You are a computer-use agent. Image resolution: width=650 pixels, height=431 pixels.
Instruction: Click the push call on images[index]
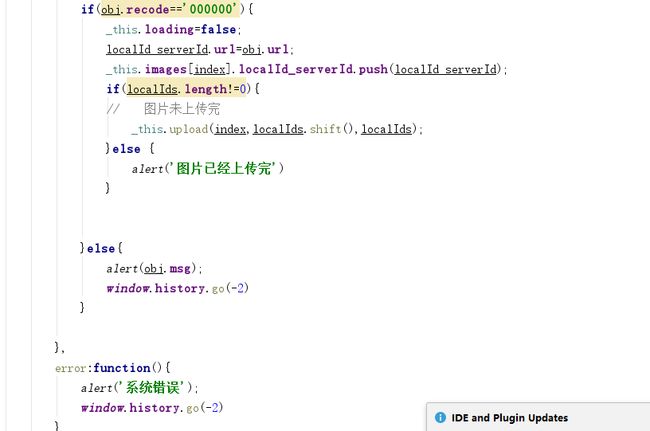point(306,69)
